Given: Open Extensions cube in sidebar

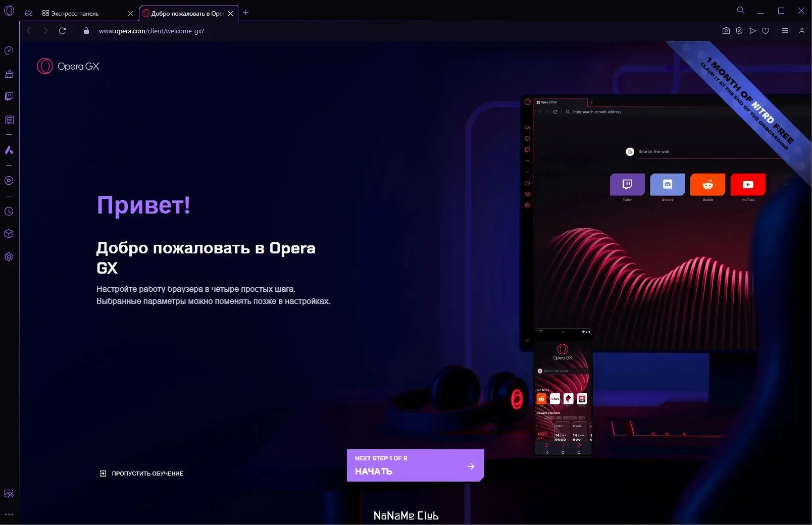Looking at the screenshot, I should pos(9,234).
